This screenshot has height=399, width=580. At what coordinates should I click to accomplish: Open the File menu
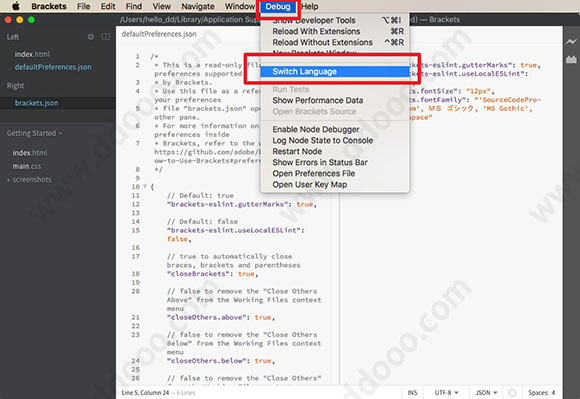coord(84,6)
